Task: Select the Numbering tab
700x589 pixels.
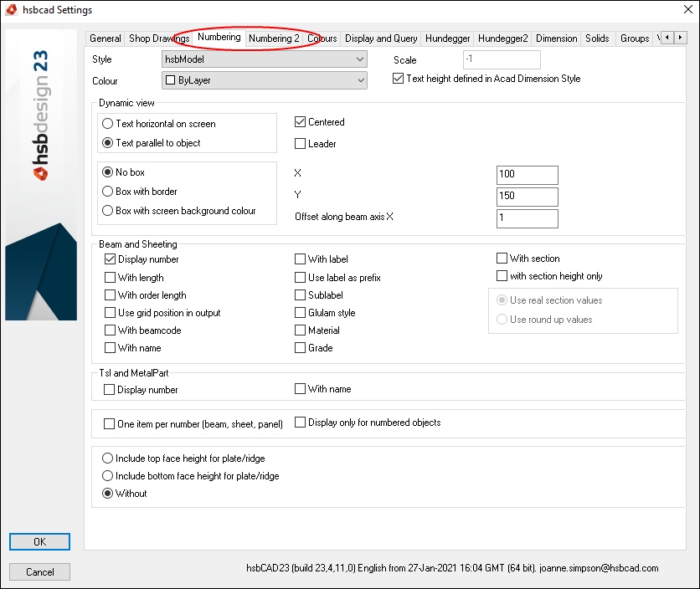Action: pos(219,37)
